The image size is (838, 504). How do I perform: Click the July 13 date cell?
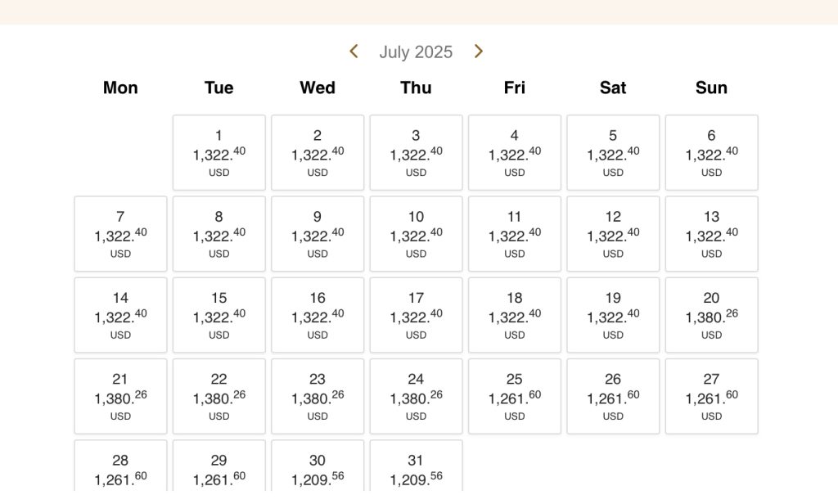point(711,234)
